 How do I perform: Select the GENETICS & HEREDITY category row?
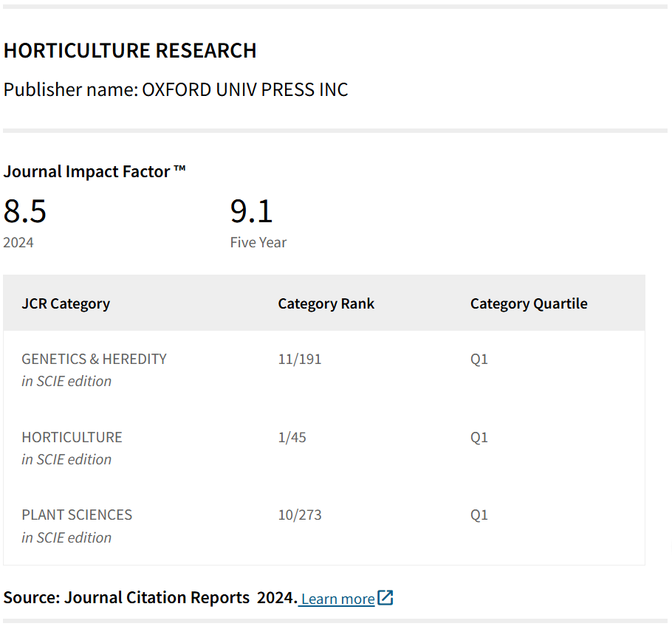tap(94, 360)
